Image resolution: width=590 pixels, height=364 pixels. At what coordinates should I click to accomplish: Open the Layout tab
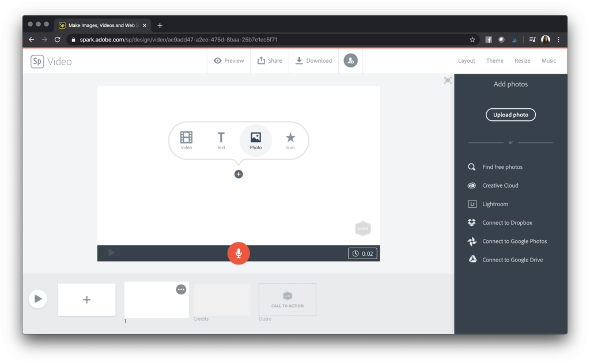(466, 61)
